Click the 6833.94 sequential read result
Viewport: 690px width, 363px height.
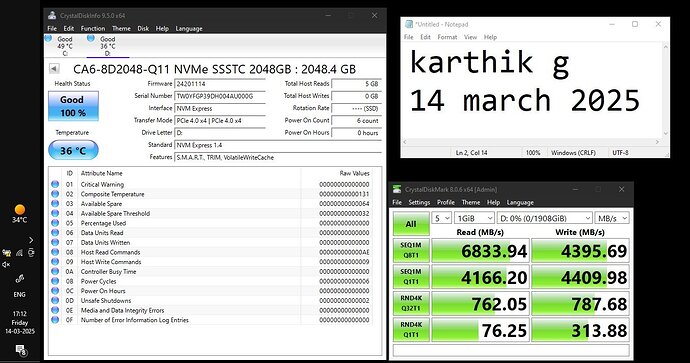tap(480, 251)
